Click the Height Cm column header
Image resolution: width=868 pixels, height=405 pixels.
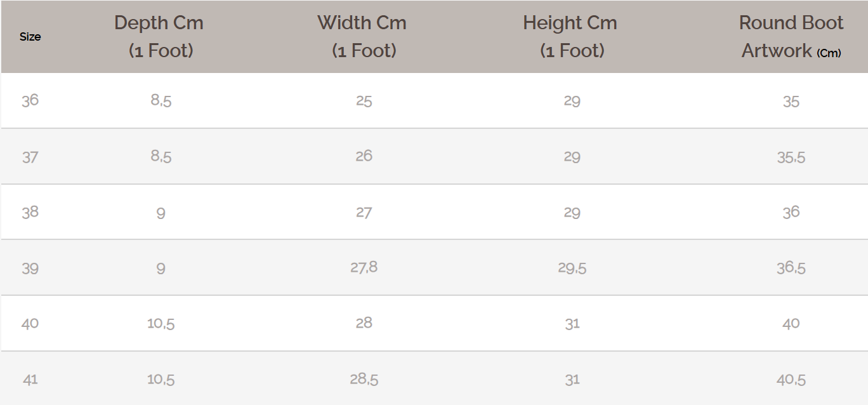[570, 36]
